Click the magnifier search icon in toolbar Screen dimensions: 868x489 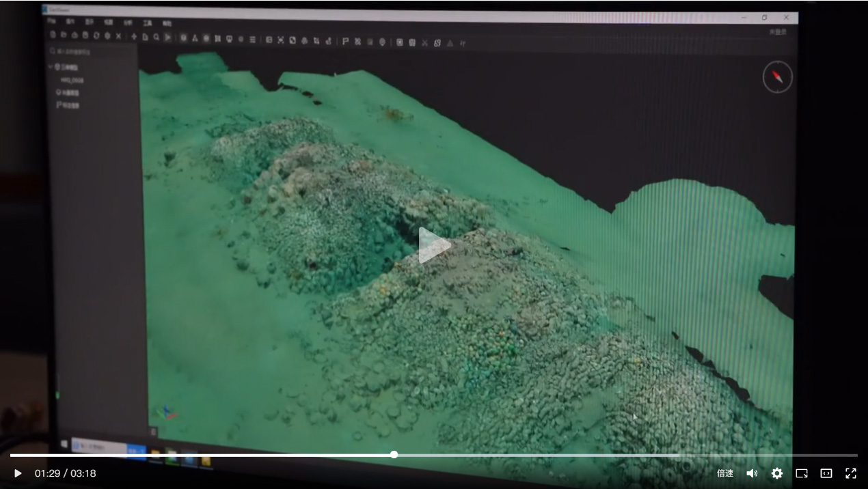[157, 38]
